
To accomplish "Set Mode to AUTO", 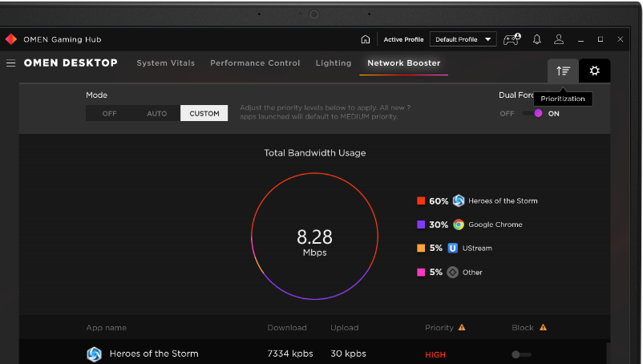I will pos(156,114).
